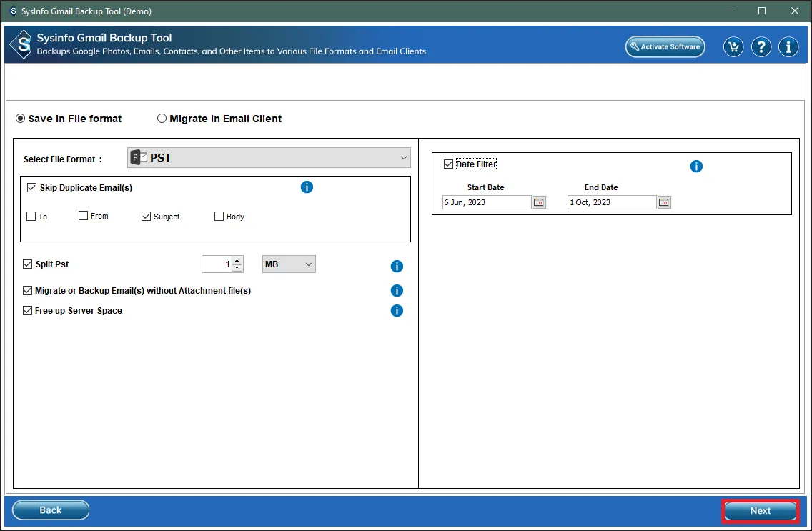Screen dimensions: 812x531
Task: Click the Start Date input field
Action: click(486, 202)
